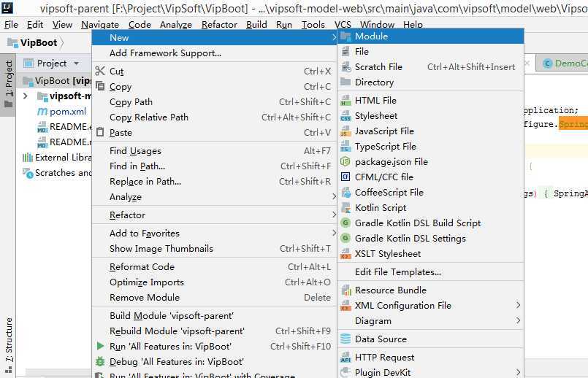588x378 pixels.
Task: Choose Copy Path from context menu
Action: click(214, 102)
